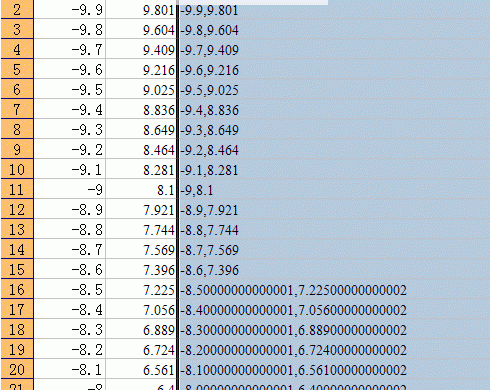
Task: Select row header 14
Action: pyautogui.click(x=17, y=249)
